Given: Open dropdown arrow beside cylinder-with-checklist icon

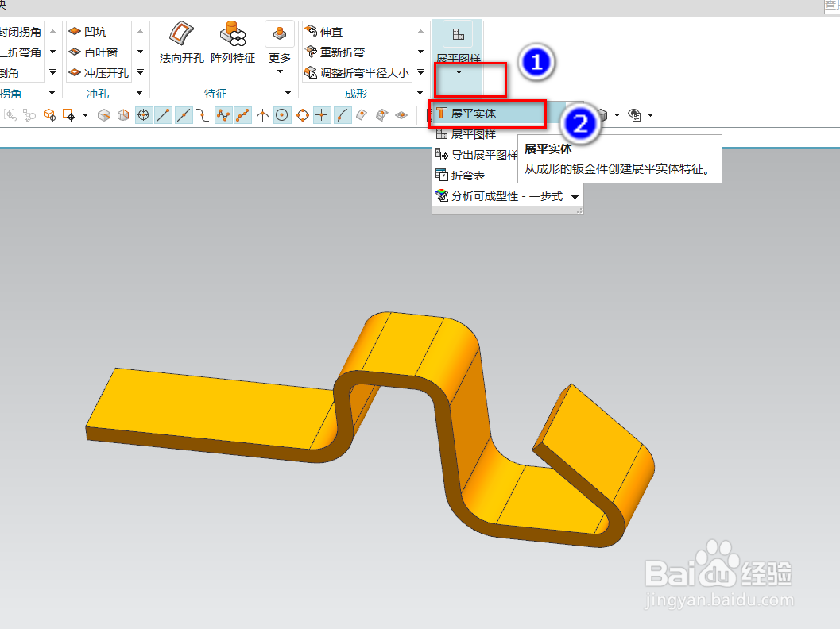Looking at the screenshot, I should click(x=650, y=115).
